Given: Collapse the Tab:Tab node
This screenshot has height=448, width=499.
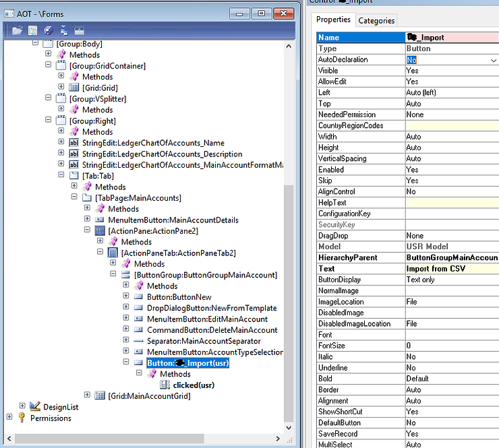Looking at the screenshot, I should pos(61,174).
